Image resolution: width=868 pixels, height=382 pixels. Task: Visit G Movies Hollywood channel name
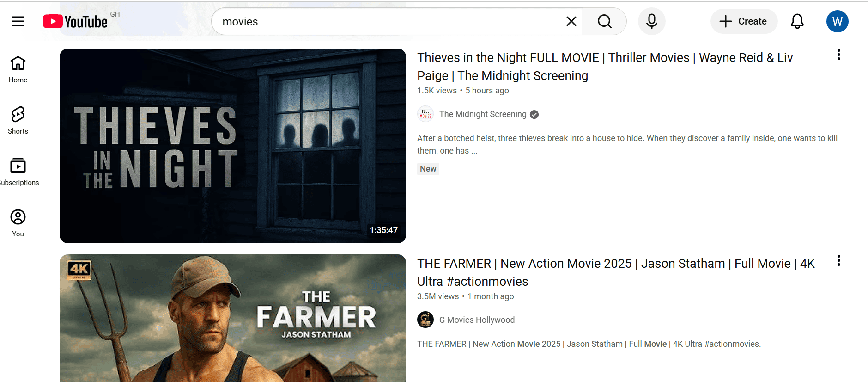pyautogui.click(x=476, y=320)
